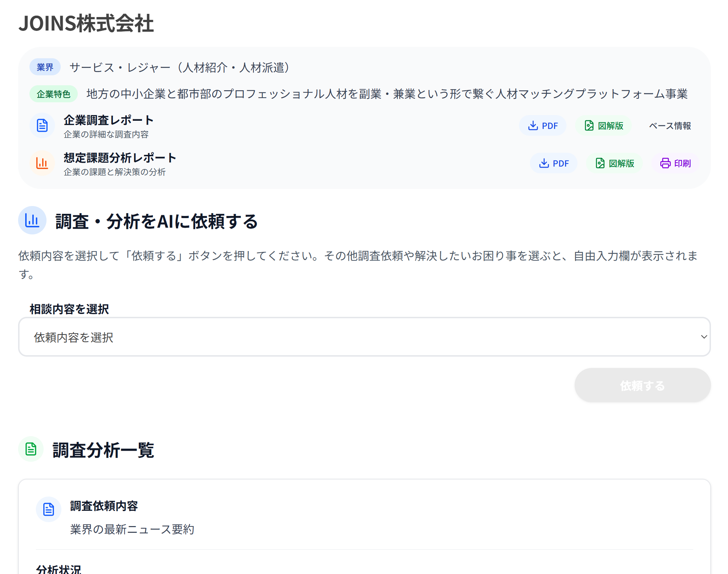Click the 企業調査レポート title text
This screenshot has height=574, width=728.
pyautogui.click(x=109, y=120)
